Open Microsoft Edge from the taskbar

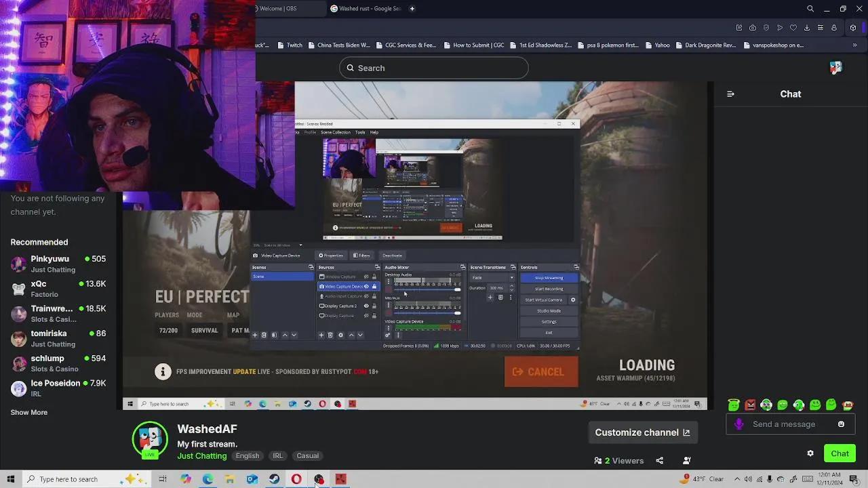click(x=208, y=479)
